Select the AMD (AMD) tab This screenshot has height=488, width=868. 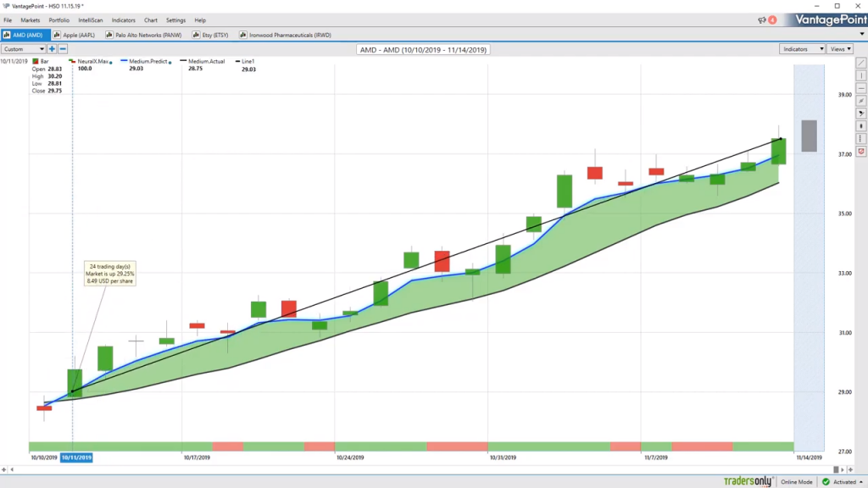24,35
